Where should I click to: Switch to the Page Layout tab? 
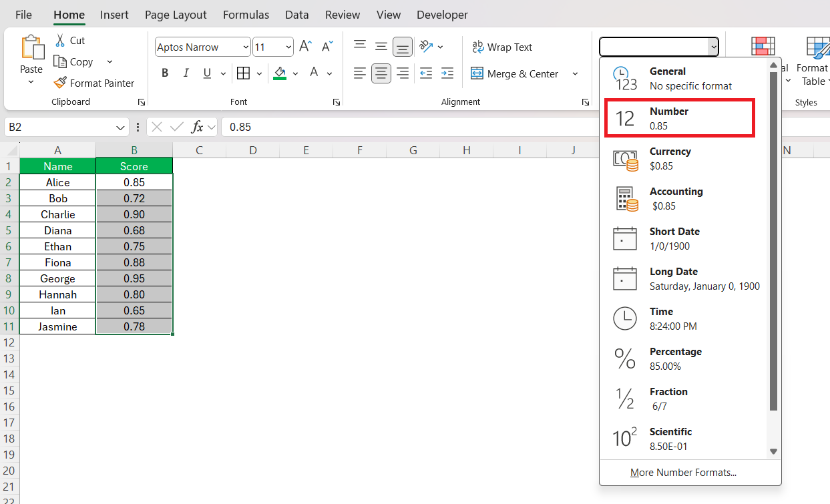[x=176, y=14]
